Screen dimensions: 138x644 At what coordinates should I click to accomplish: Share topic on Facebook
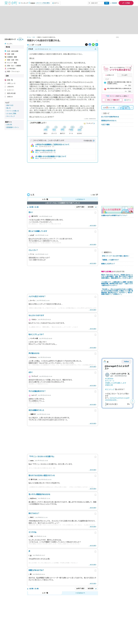pyautogui.click(x=90, y=45)
